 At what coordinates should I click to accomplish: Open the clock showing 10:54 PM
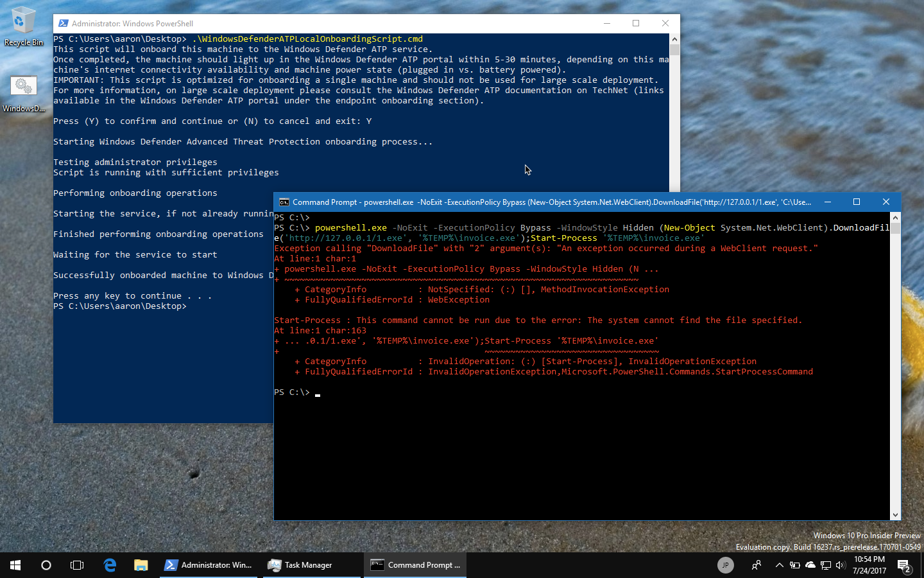(869, 565)
